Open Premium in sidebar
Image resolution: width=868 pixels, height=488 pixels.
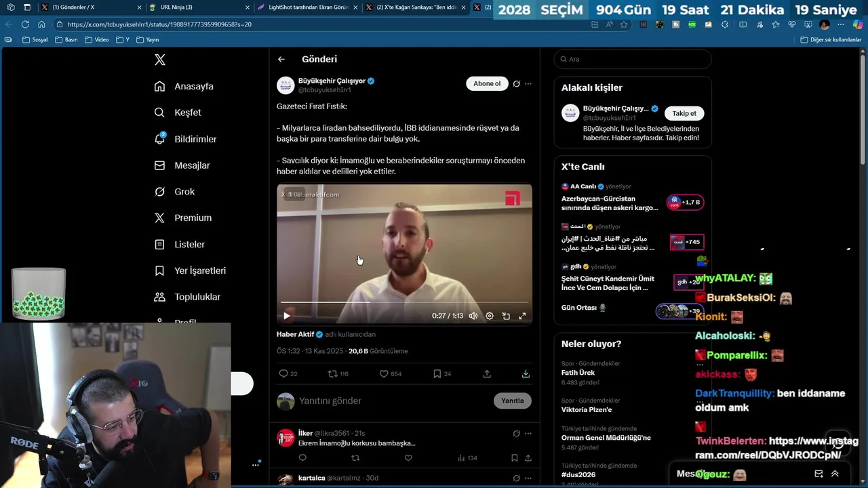point(183,218)
